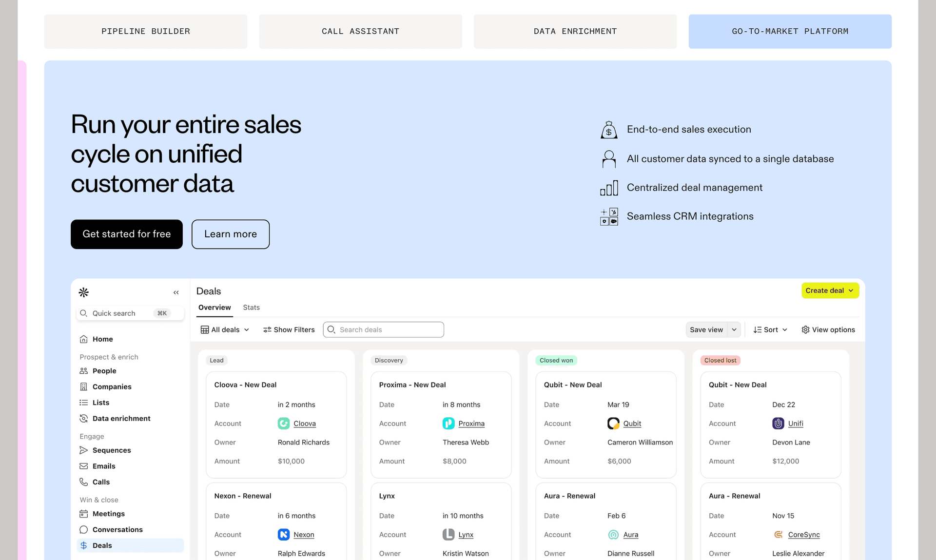Viewport: 936px width, 560px height.
Task: Switch to the Data Enrichment tab
Action: pos(575,31)
